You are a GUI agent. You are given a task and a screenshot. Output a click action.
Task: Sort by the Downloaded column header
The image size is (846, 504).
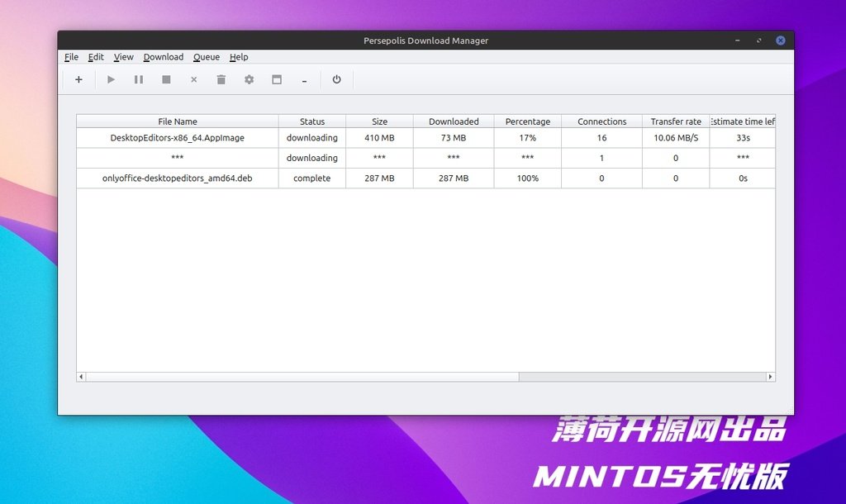click(x=454, y=121)
